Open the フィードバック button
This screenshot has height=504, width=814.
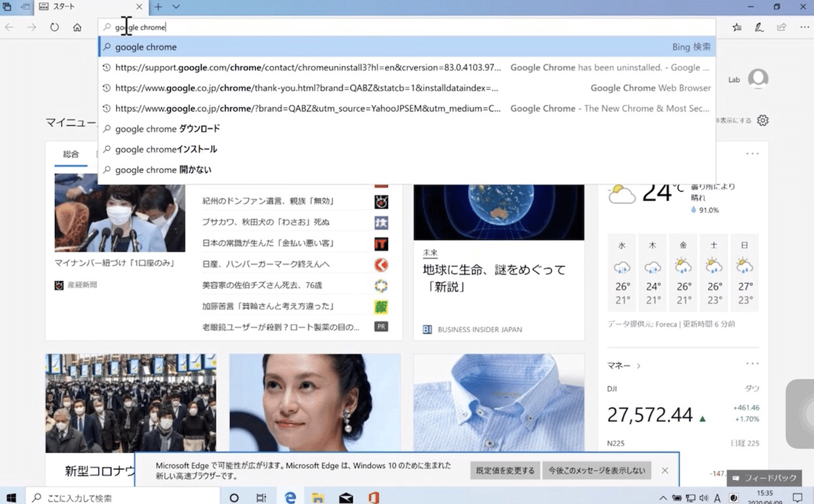pyautogui.click(x=764, y=478)
